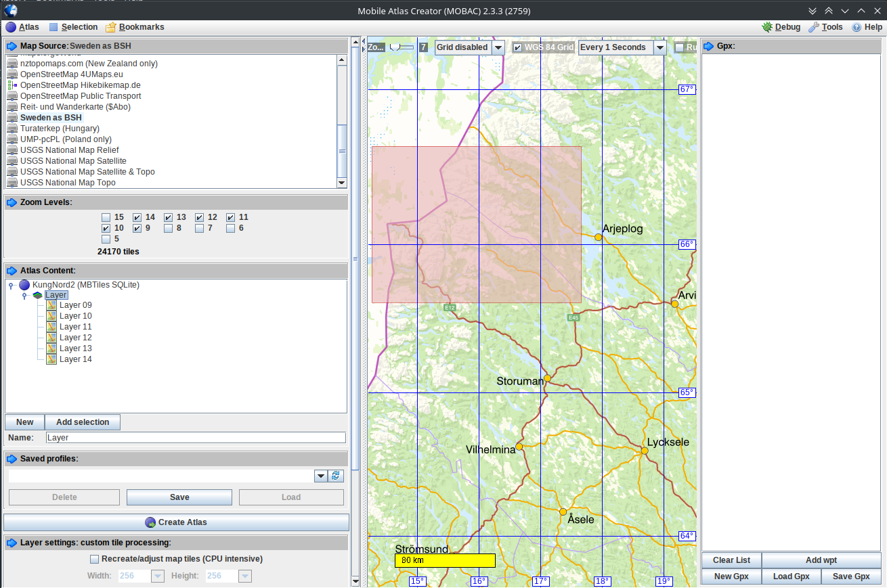
Task: Click the Debug bug icon
Action: [x=767, y=27]
